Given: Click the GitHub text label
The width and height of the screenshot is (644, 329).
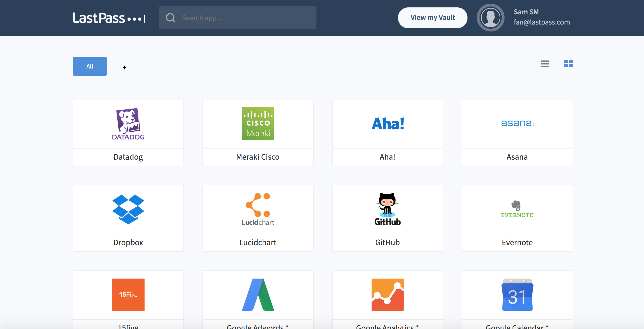Looking at the screenshot, I should 388,243.
